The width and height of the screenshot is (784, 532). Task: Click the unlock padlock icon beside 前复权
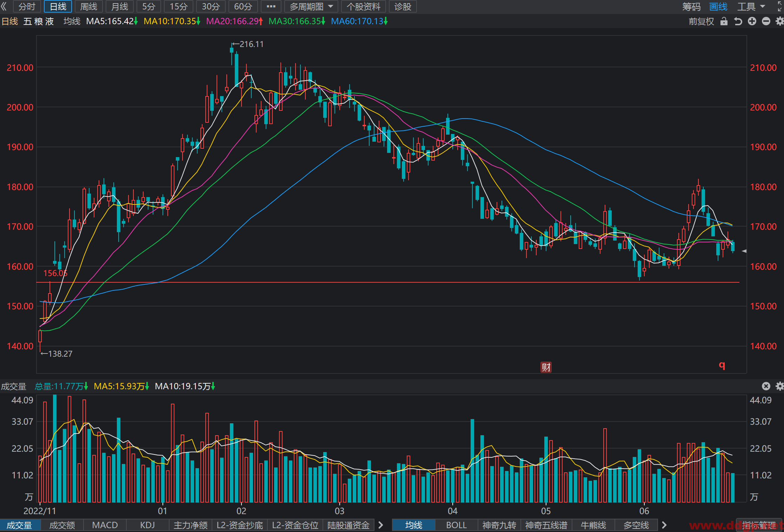click(724, 21)
